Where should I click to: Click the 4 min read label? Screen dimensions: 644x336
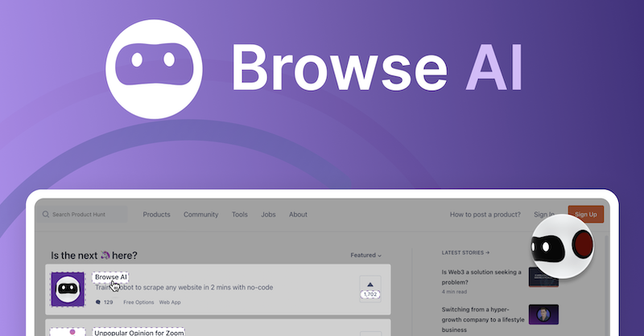click(454, 292)
